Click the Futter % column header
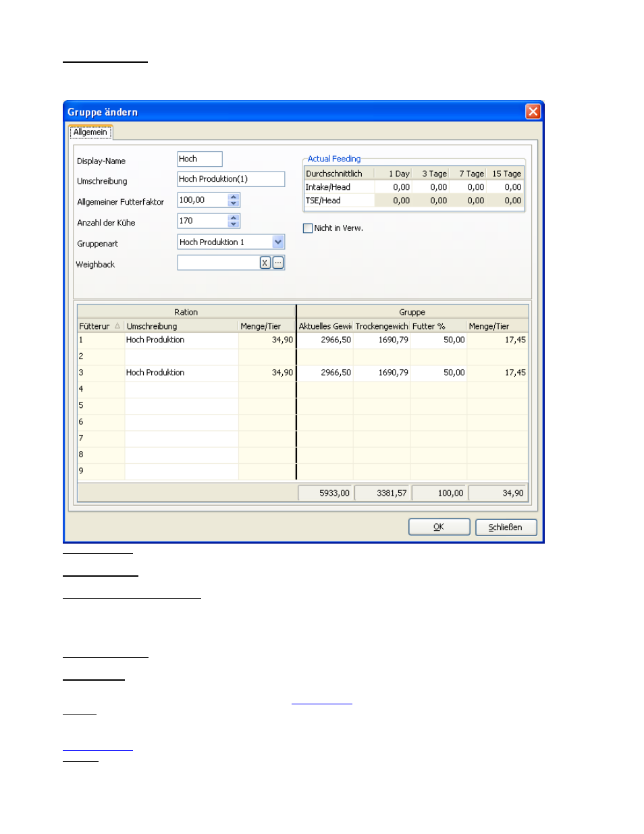644x834 pixels. pyautogui.click(x=438, y=326)
